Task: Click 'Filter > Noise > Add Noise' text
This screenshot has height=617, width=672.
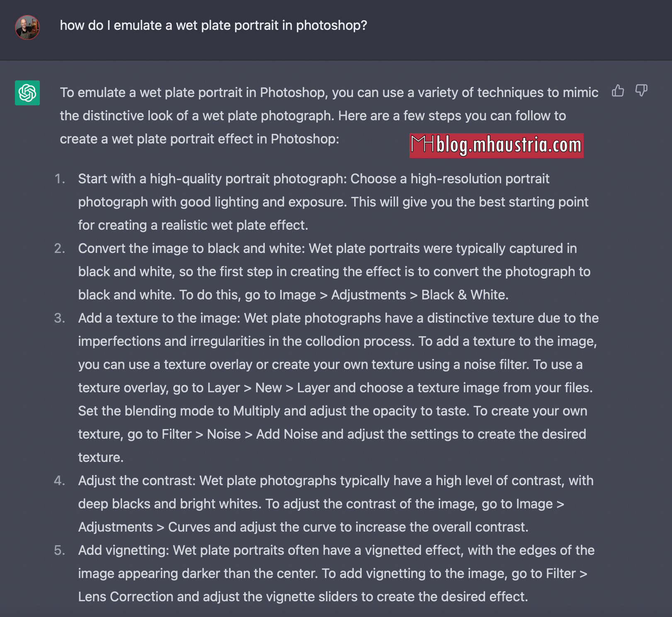Action: coord(239,434)
